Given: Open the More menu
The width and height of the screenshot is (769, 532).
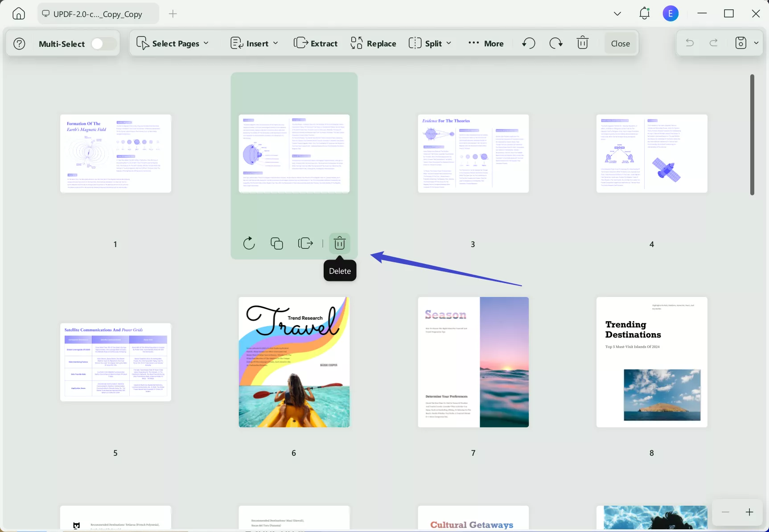Looking at the screenshot, I should (485, 43).
